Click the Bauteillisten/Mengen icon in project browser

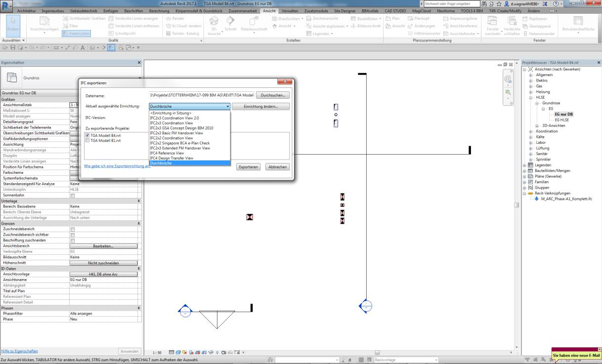click(x=531, y=170)
